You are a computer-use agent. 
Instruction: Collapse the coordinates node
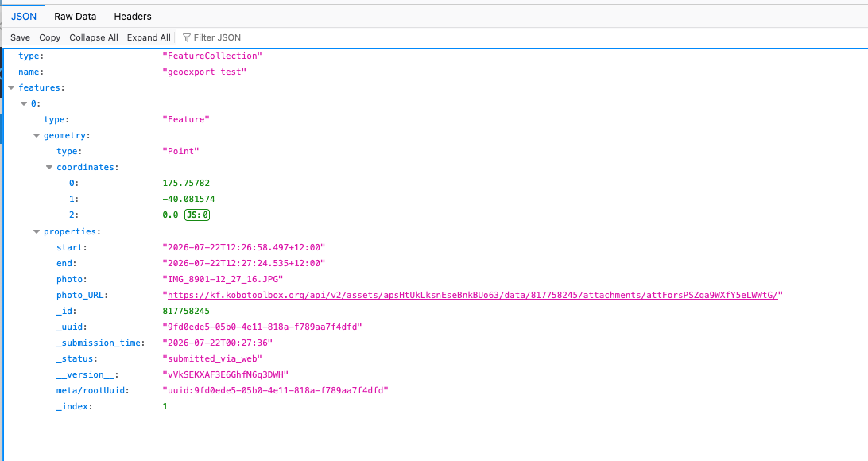pos(49,167)
